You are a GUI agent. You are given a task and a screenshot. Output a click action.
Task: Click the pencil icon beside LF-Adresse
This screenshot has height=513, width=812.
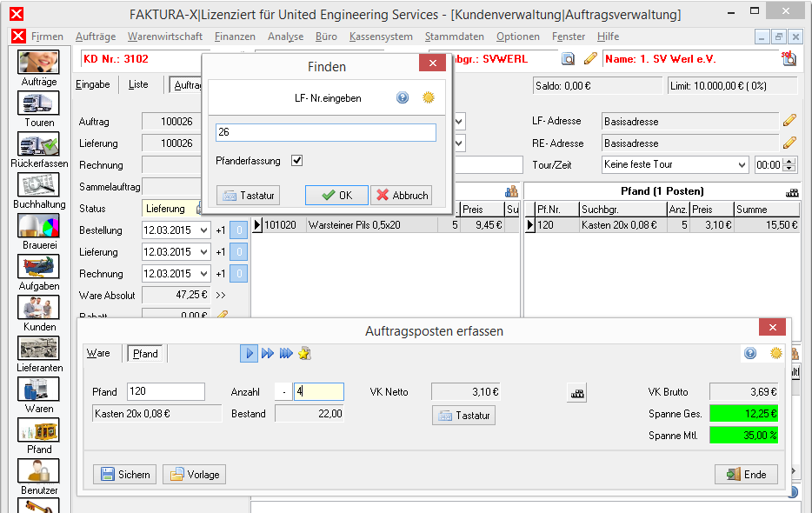click(x=789, y=121)
